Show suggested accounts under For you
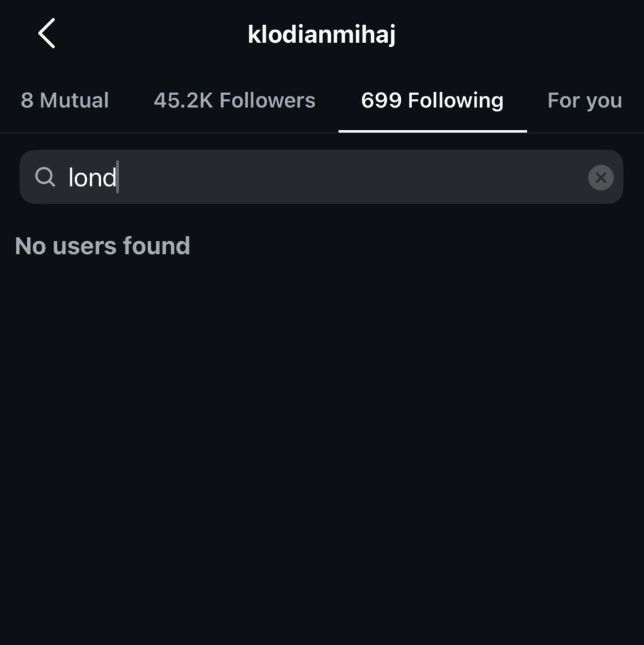This screenshot has width=644, height=645. click(x=584, y=101)
